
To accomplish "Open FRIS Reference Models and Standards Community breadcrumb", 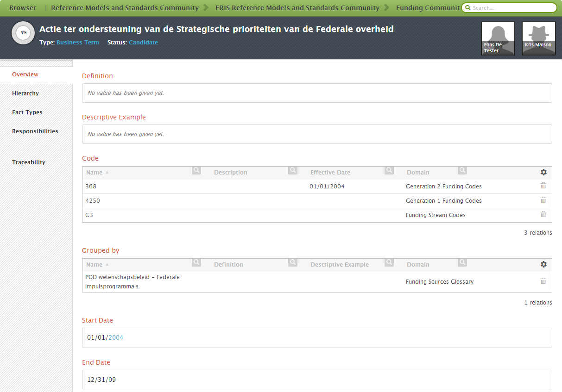I will click(x=297, y=8).
